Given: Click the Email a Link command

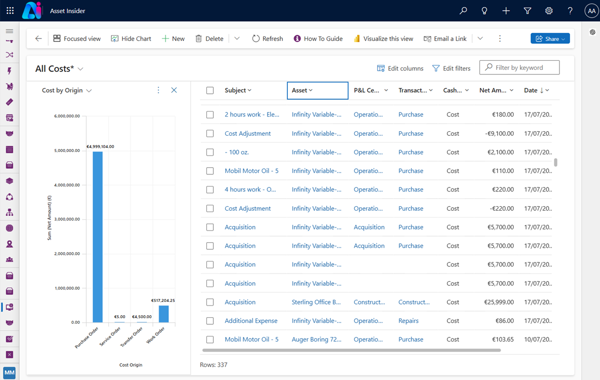Looking at the screenshot, I should tap(445, 38).
